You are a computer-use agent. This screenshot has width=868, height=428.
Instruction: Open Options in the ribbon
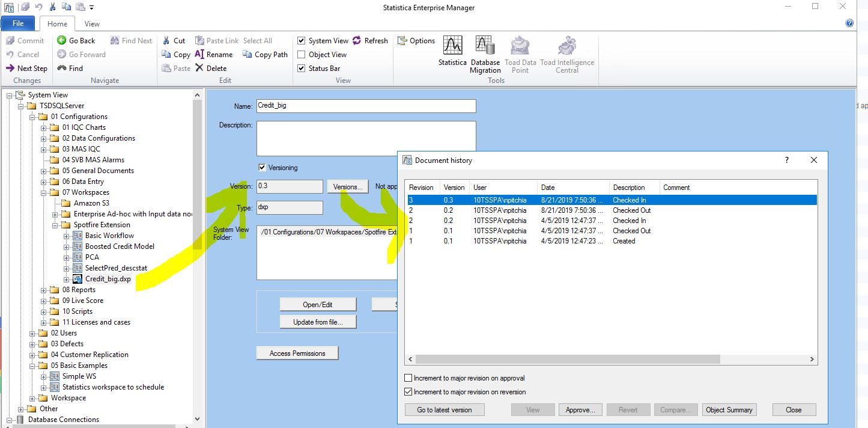(x=402, y=41)
